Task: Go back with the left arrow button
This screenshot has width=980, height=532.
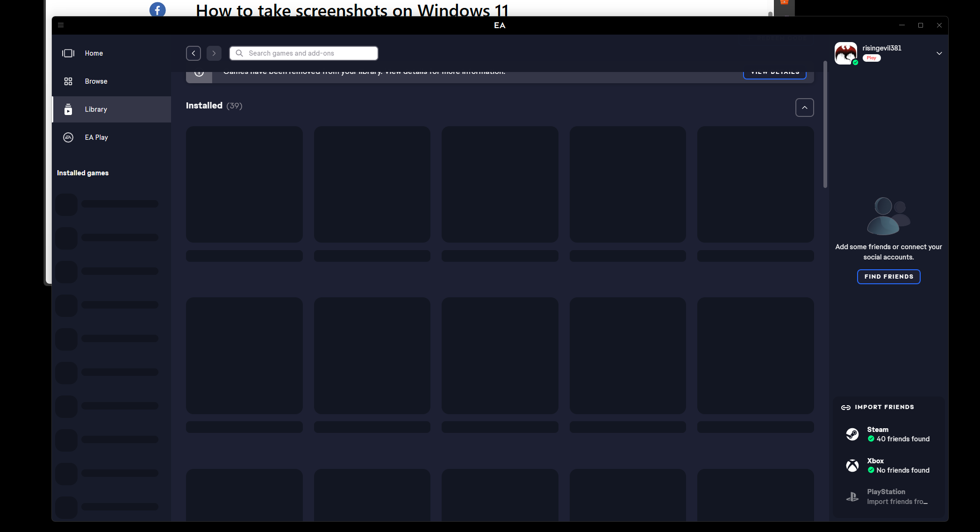Action: click(x=193, y=53)
